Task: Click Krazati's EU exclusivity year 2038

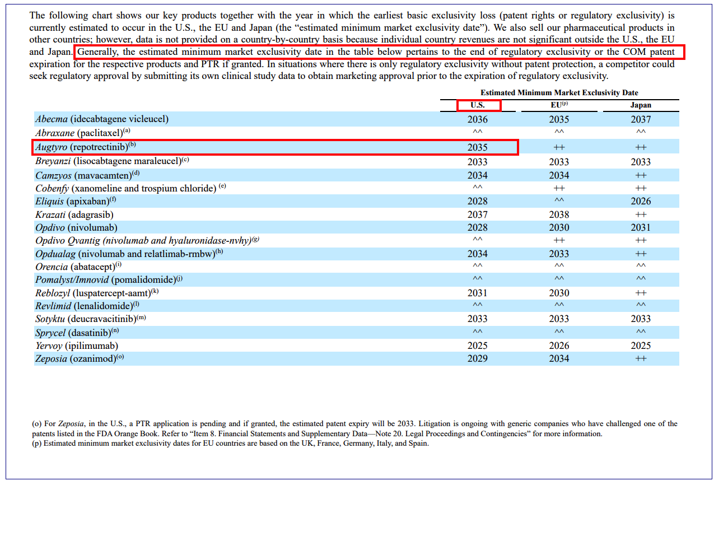Action: pyautogui.click(x=559, y=214)
